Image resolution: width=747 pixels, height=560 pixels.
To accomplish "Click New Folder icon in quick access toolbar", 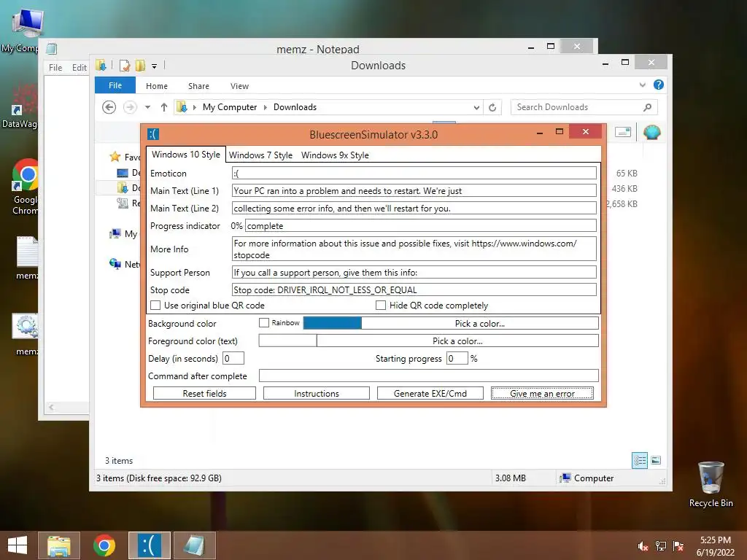I will (140, 66).
